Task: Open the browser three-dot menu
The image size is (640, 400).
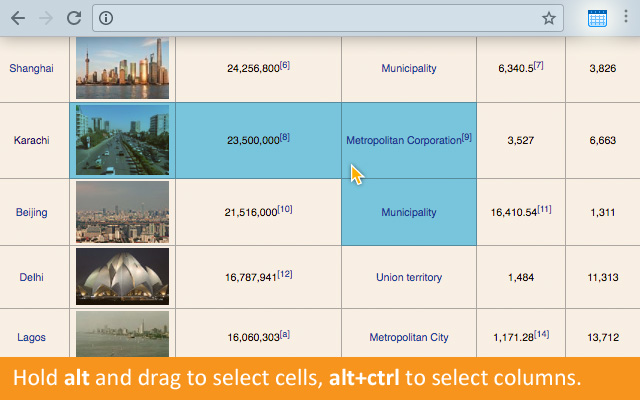Action: pyautogui.click(x=626, y=18)
